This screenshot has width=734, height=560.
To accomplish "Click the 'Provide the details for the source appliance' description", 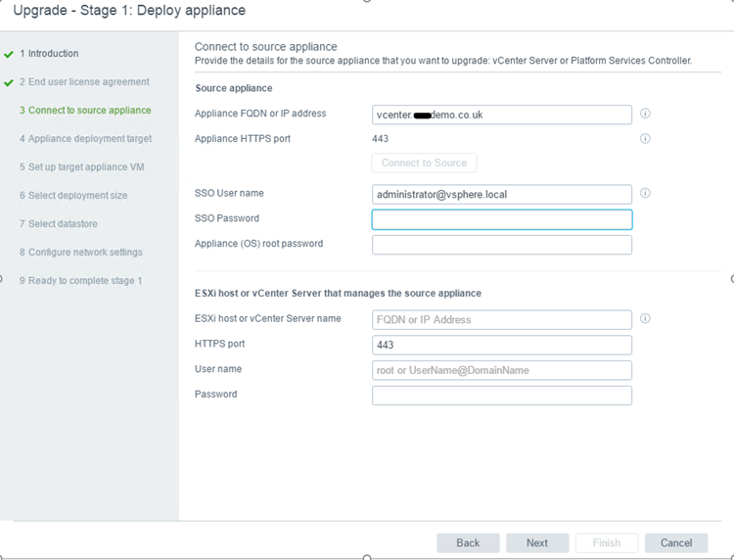I will 443,61.
